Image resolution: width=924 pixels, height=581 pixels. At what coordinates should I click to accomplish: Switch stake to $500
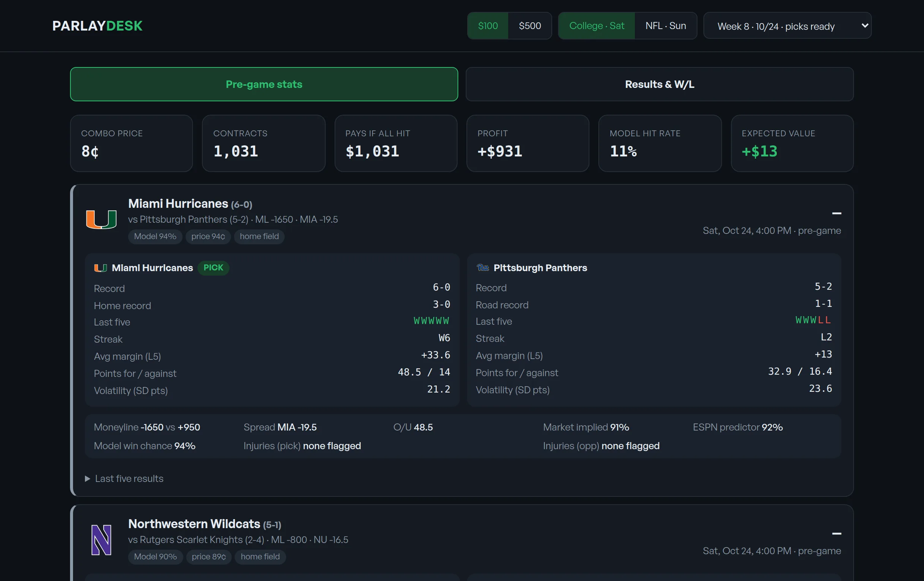tap(529, 26)
